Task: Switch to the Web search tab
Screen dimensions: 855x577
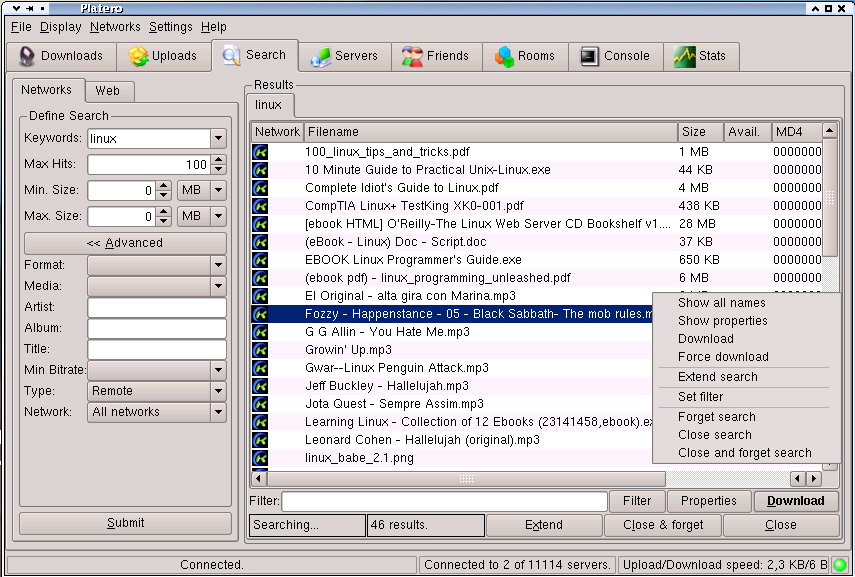Action: pos(108,91)
